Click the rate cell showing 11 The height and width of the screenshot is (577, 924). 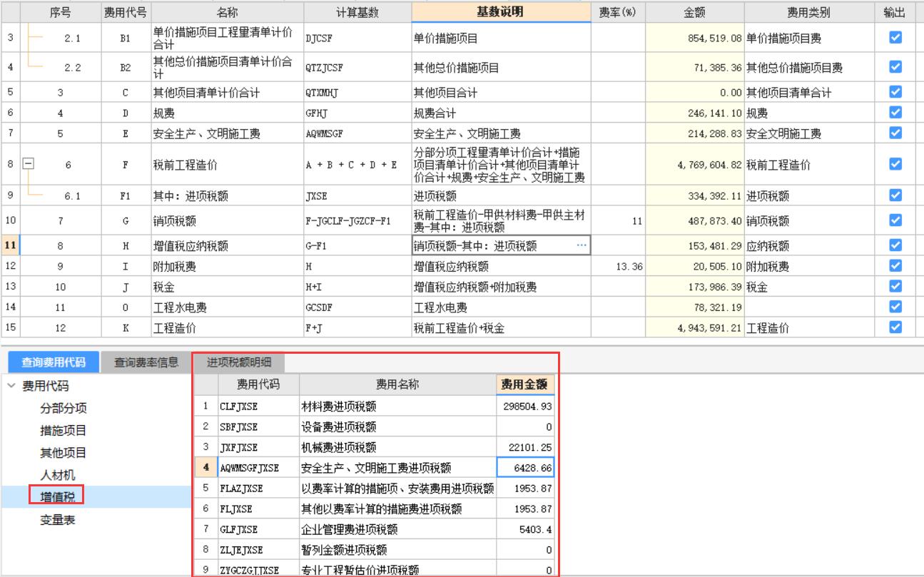[x=618, y=220]
